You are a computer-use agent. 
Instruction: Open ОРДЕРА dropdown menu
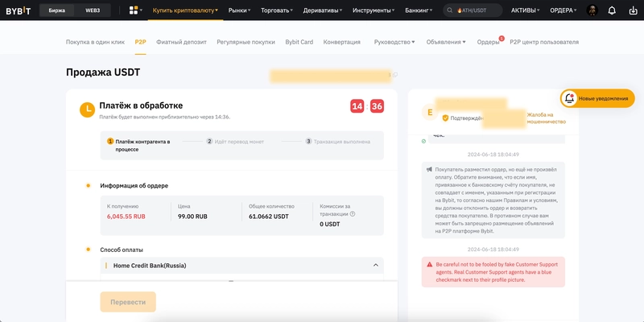coord(563,10)
